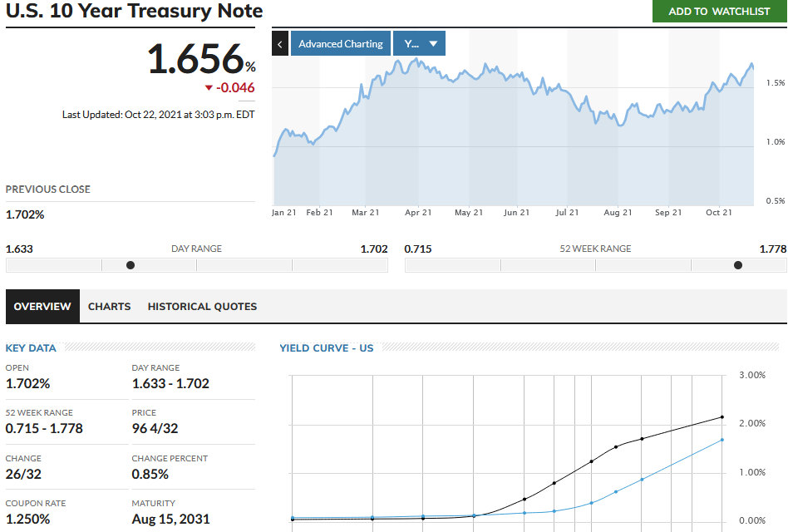Click the 1.656 yield value
This screenshot has height=532, width=788.
[x=196, y=59]
